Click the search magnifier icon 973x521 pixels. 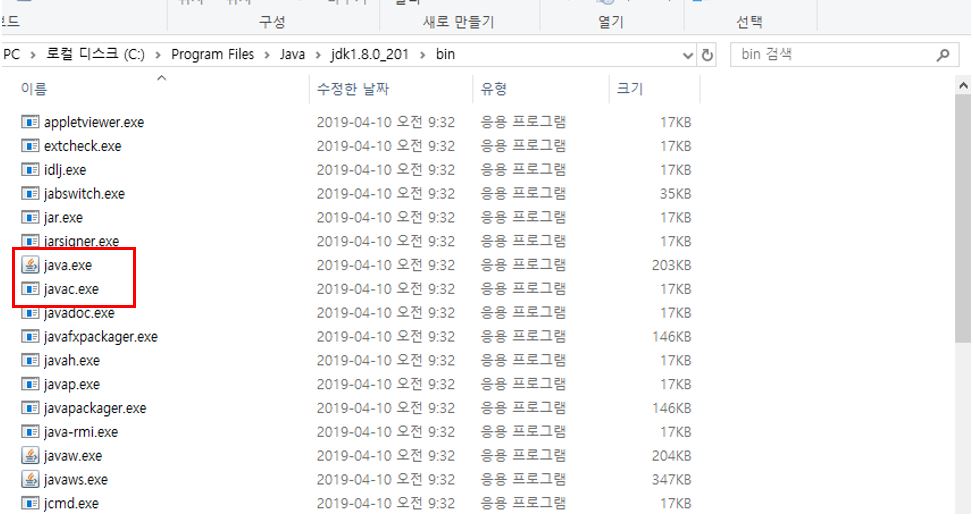click(x=943, y=55)
